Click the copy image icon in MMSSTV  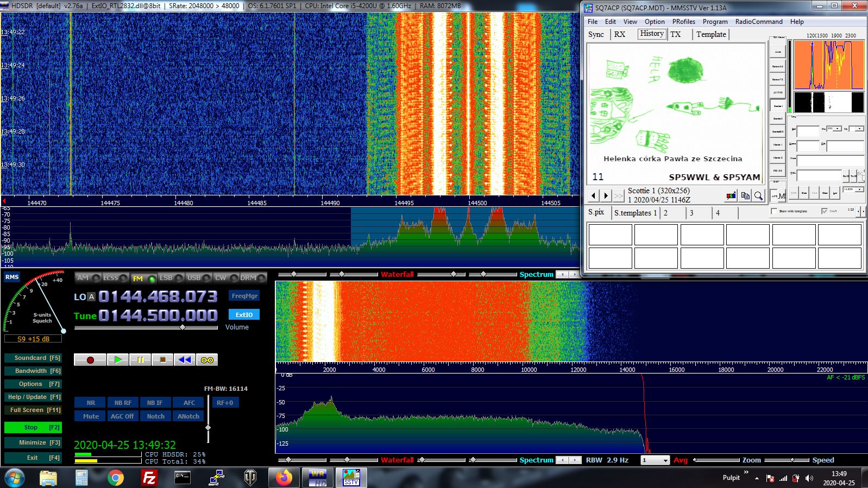tap(745, 195)
